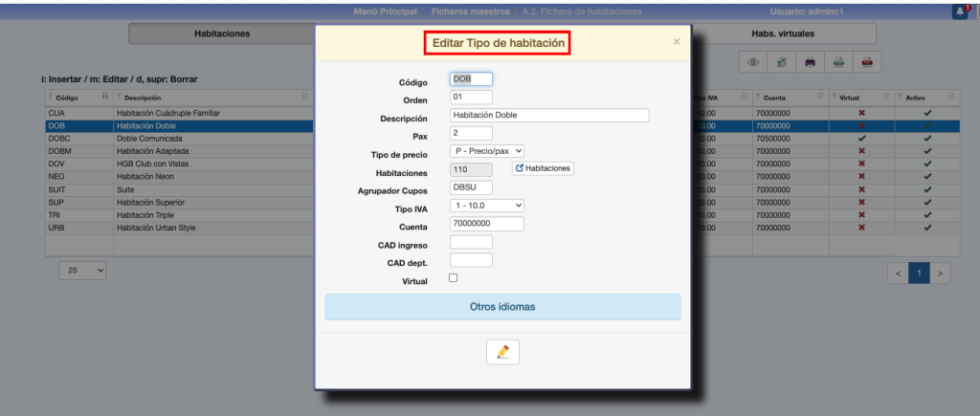Toggle the Virtual checkbox
Image resolution: width=980 pixels, height=416 pixels.
pyautogui.click(x=454, y=278)
